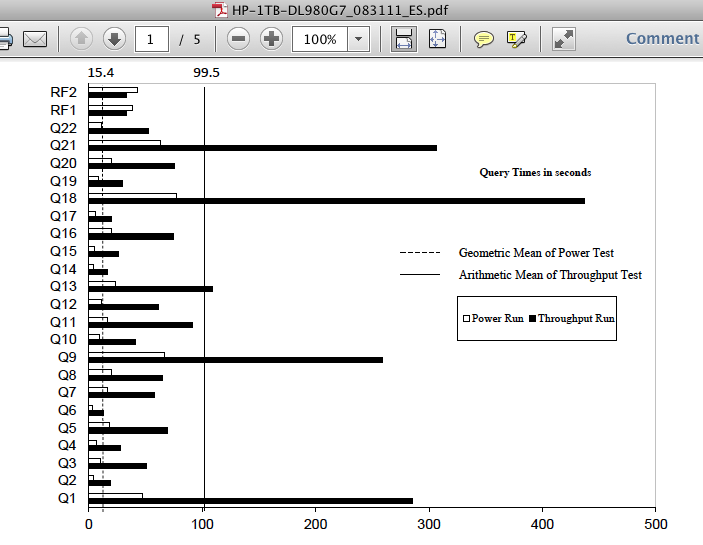Viewport: 703px width, 545px height.
Task: Select the highlight text tool
Action: [x=516, y=39]
